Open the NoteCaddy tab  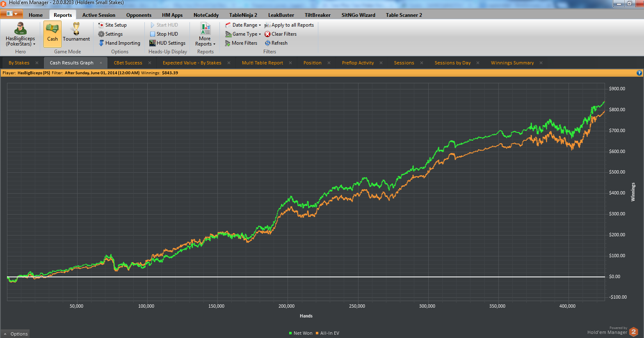pos(206,15)
